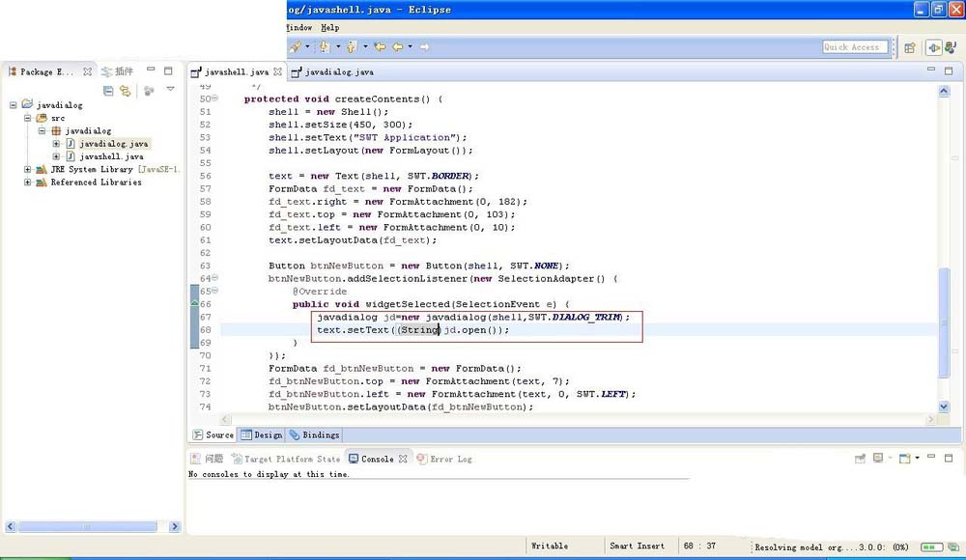Click the Open Console icon in Console view
Screen dimensions: 966x560
tap(903, 460)
